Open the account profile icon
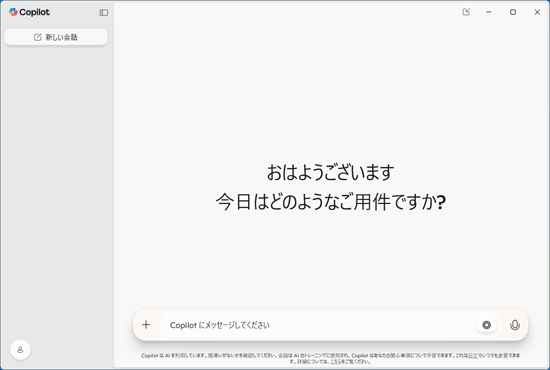The image size is (550, 370). 20,350
